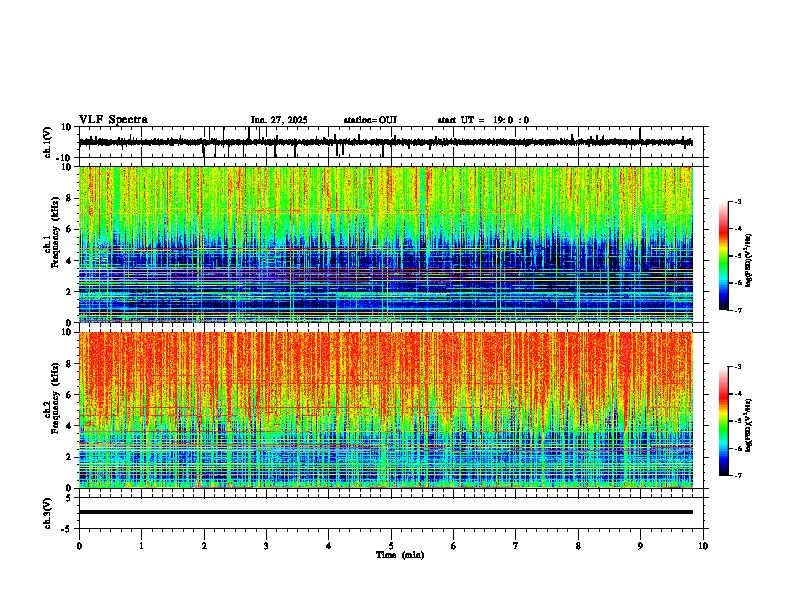
Task: Click the "-3" label on ch.2 colorbar
Action: point(738,367)
